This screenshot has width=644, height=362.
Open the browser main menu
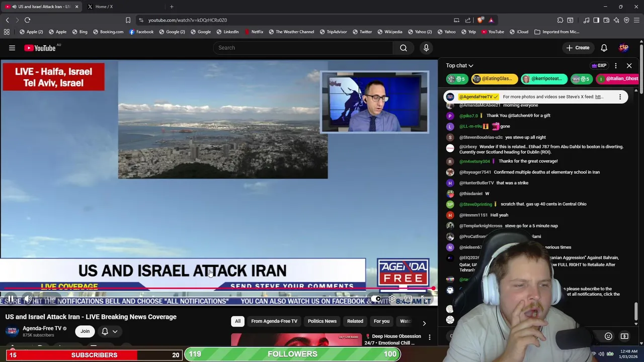pos(636,20)
